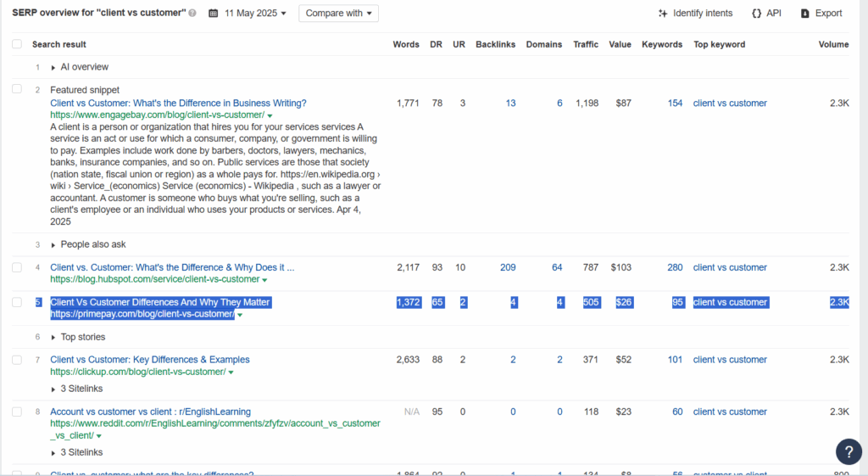This screenshot has width=868, height=476.
Task: Open 'Account vs customer vs client' Reddit link
Action: tap(151, 412)
